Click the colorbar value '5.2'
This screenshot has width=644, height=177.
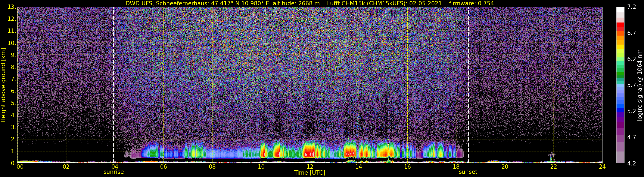tap(632, 111)
